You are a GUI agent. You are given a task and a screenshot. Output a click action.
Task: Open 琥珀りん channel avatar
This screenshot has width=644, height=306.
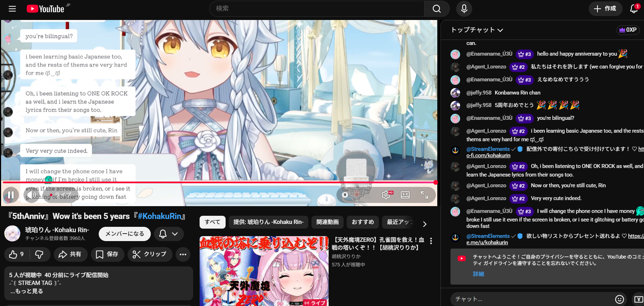coord(12,234)
